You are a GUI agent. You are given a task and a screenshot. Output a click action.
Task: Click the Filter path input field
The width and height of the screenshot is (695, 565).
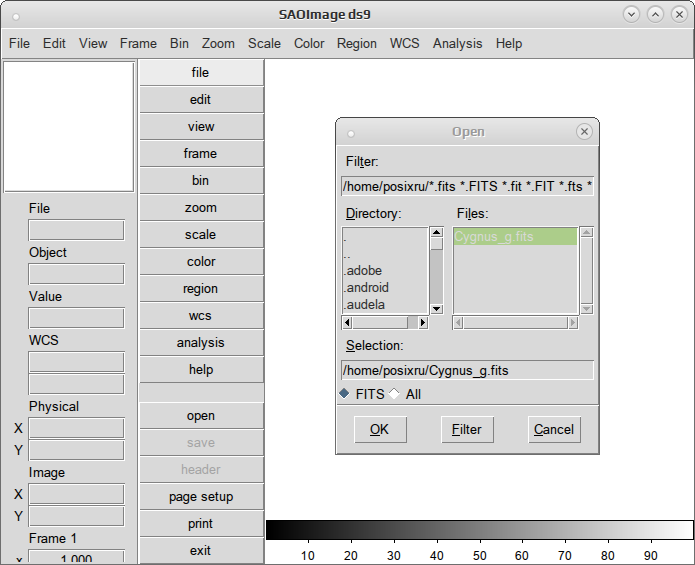click(467, 187)
